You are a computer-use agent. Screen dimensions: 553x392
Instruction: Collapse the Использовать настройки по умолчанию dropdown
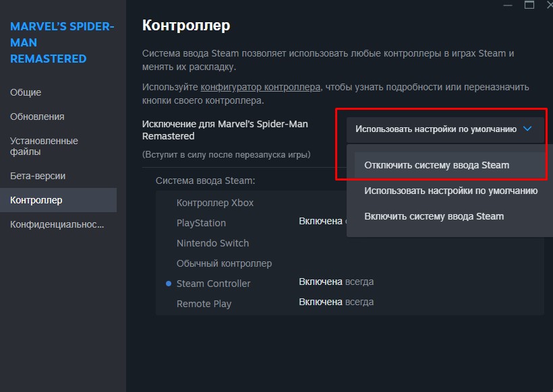click(x=445, y=129)
